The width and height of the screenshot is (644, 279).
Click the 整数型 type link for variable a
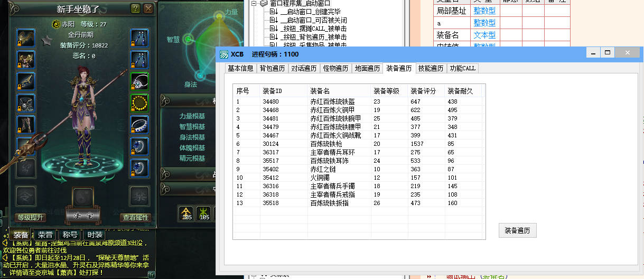tap(484, 23)
